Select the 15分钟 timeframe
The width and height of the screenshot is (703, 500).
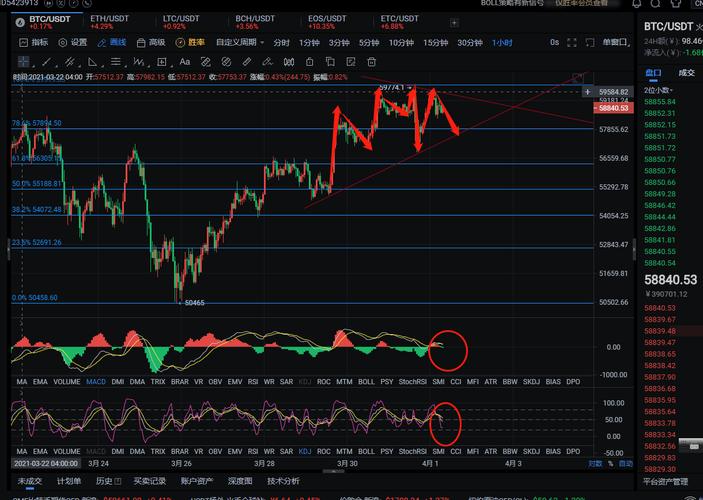[434, 43]
